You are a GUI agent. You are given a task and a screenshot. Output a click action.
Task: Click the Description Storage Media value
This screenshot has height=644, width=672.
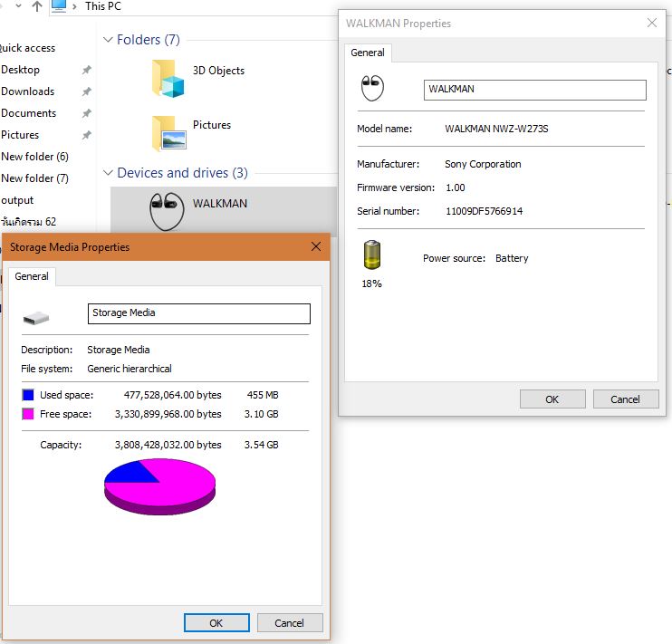[x=119, y=350]
